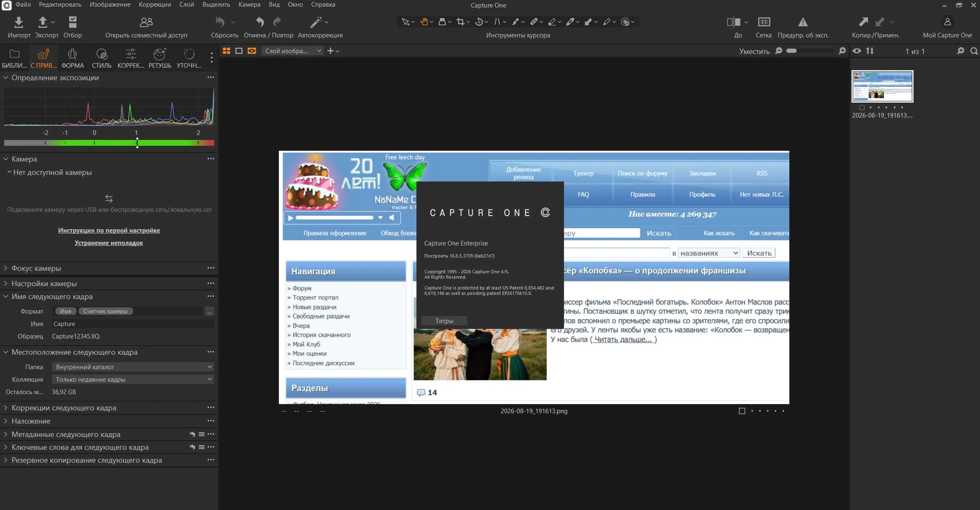The height and width of the screenshot is (510, 980).
Task: Click color tag box below viewer image
Action: pyautogui.click(x=742, y=411)
